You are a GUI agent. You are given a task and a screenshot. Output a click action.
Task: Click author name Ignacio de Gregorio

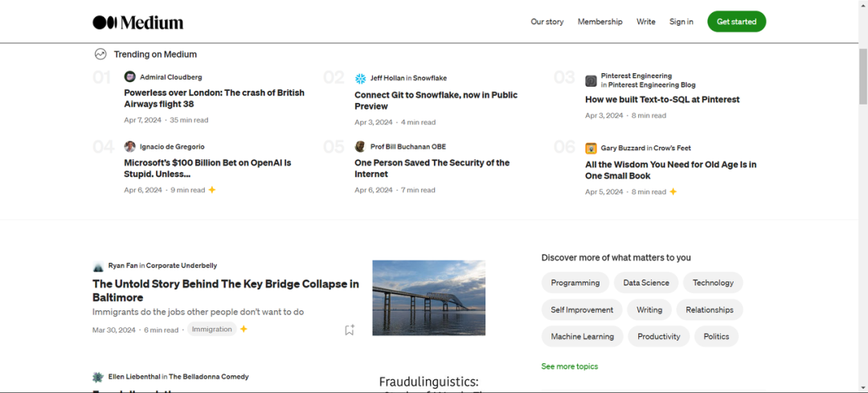coord(172,147)
